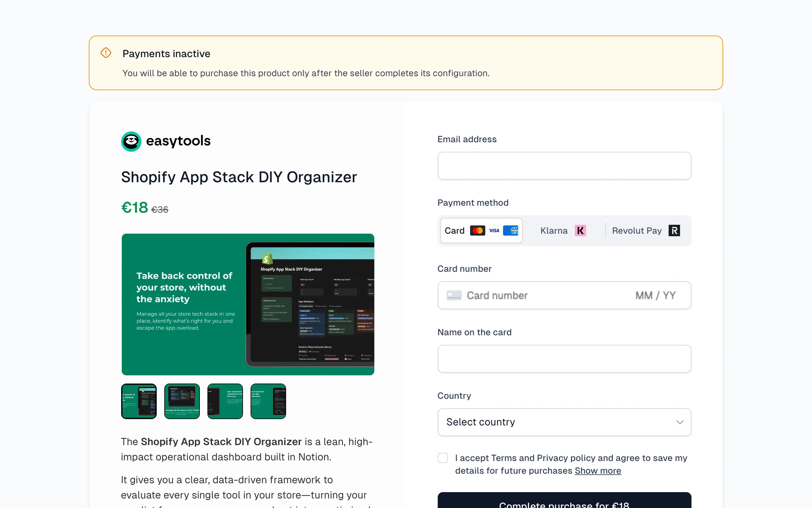Click the €18 discounted price
812x508 pixels.
134,208
